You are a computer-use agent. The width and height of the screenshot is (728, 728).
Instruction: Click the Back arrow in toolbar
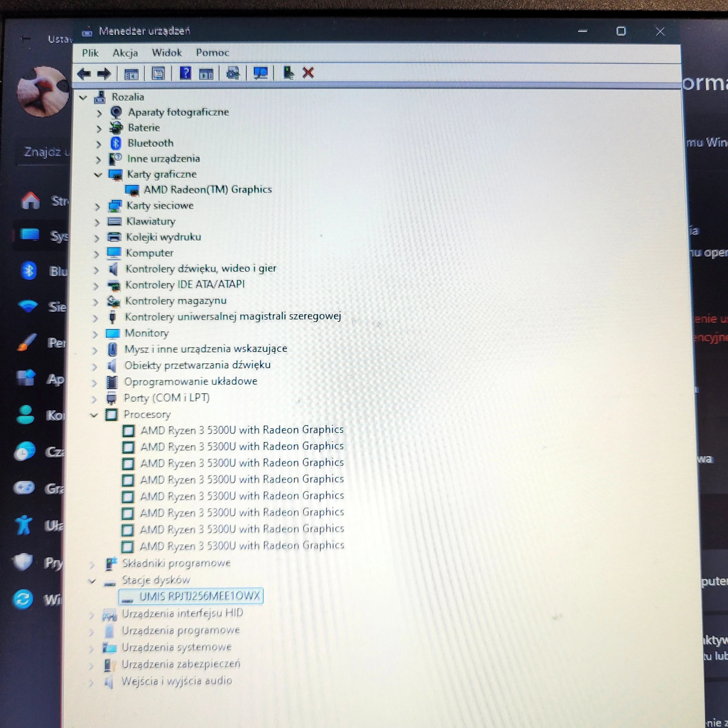84,73
